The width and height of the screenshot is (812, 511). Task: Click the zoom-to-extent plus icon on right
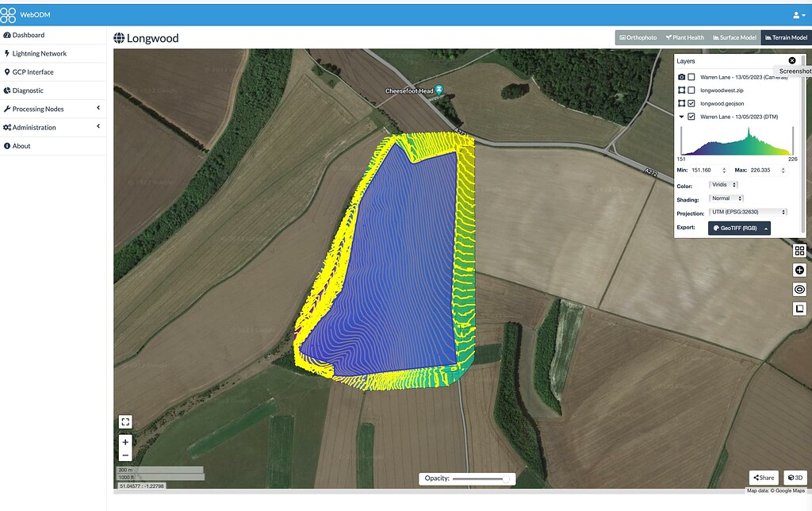(799, 270)
